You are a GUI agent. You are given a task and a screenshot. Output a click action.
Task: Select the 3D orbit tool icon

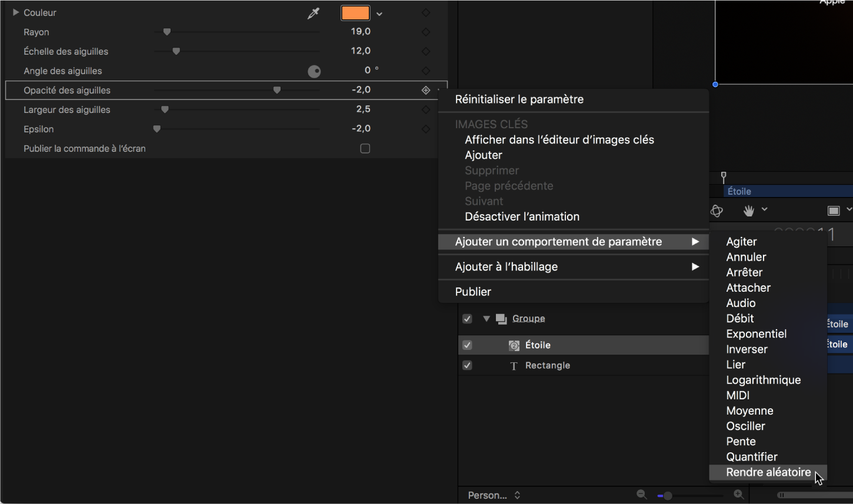click(717, 211)
